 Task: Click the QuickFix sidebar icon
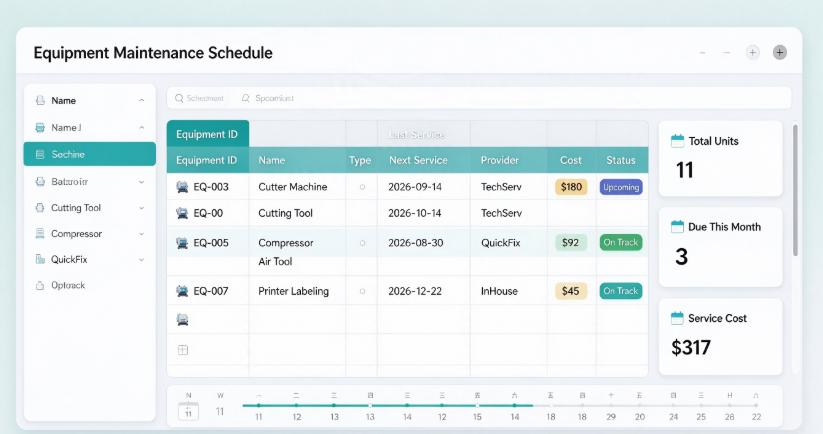40,259
